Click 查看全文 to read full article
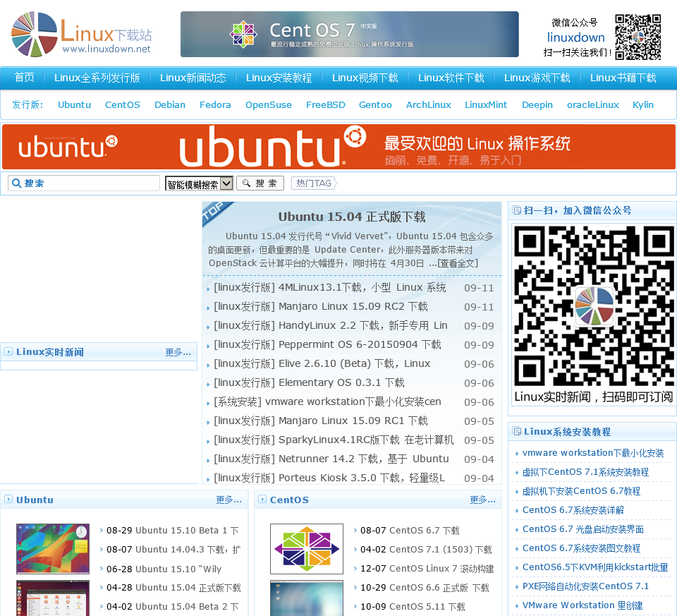 coord(458,263)
